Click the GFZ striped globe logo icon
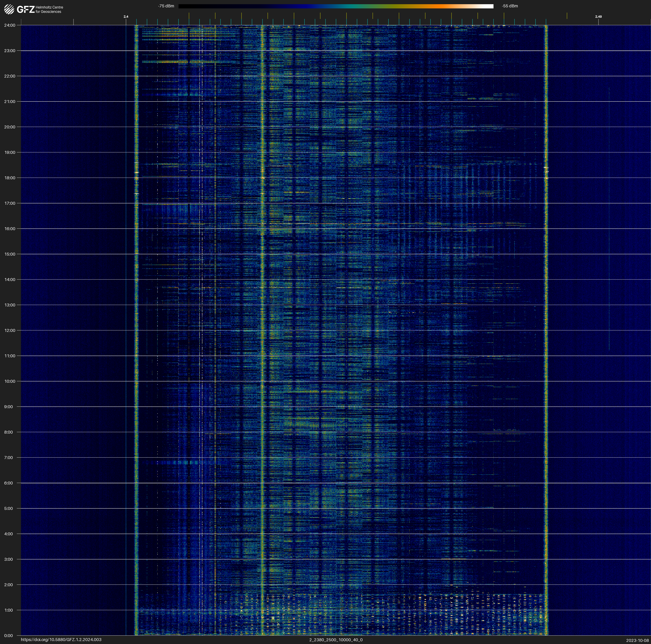 tap(9, 9)
